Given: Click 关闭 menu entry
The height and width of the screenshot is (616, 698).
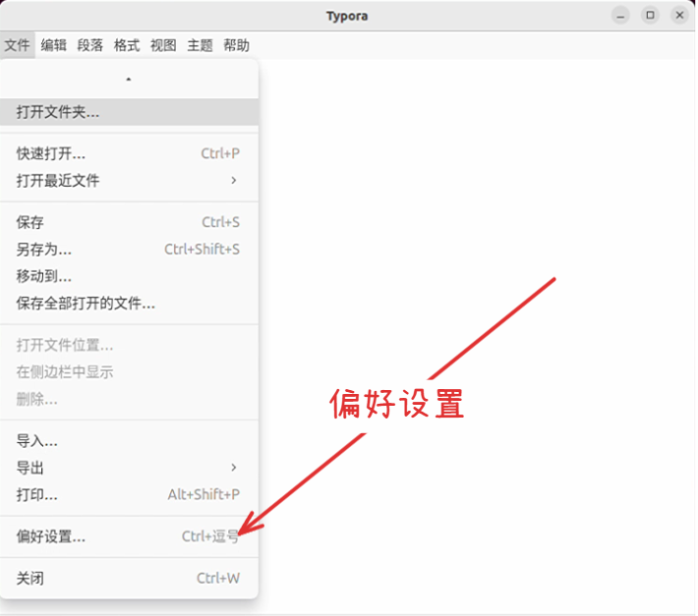Looking at the screenshot, I should [129, 579].
